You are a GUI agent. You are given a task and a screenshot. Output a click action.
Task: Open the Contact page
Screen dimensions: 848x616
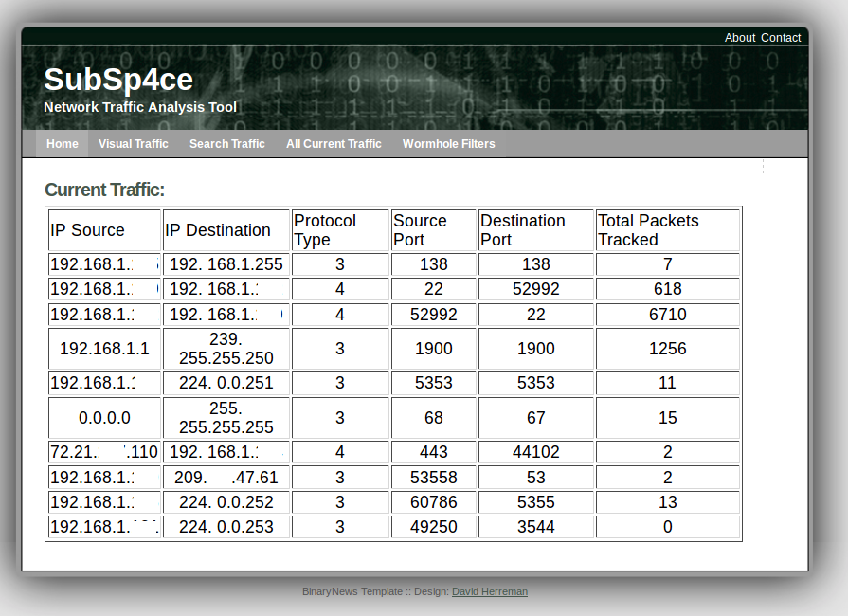(780, 37)
